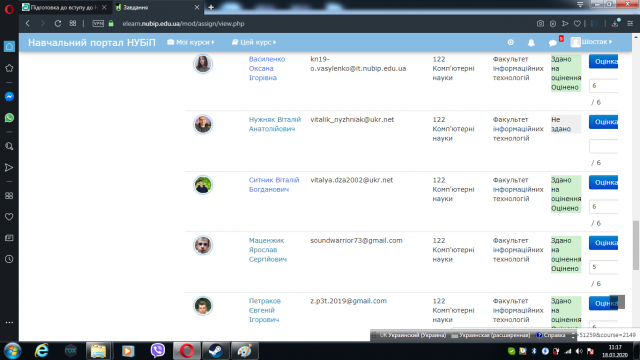Open File Explorer from taskbar
The image size is (640, 360).
click(98, 351)
